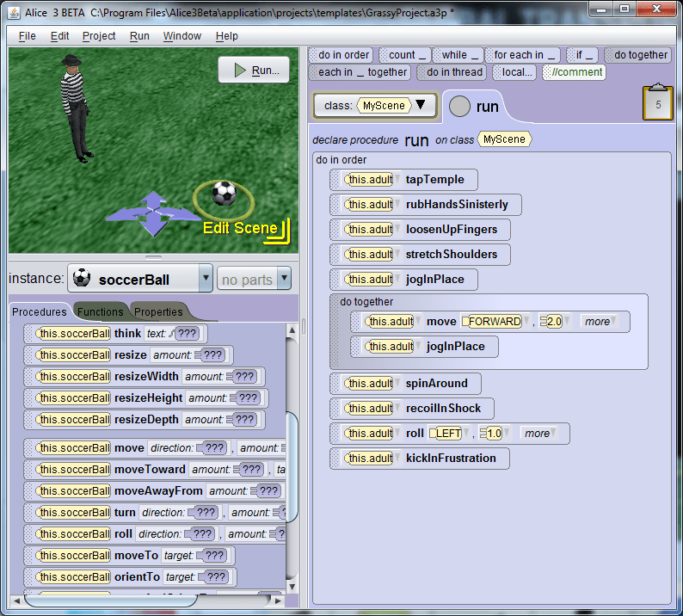Click the blue camera navigation arrows
683x616 pixels.
click(152, 213)
